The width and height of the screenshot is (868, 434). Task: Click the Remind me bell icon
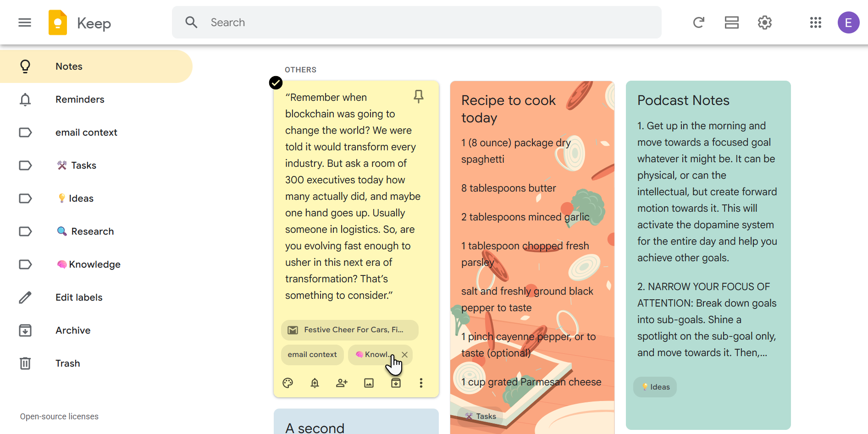point(315,383)
